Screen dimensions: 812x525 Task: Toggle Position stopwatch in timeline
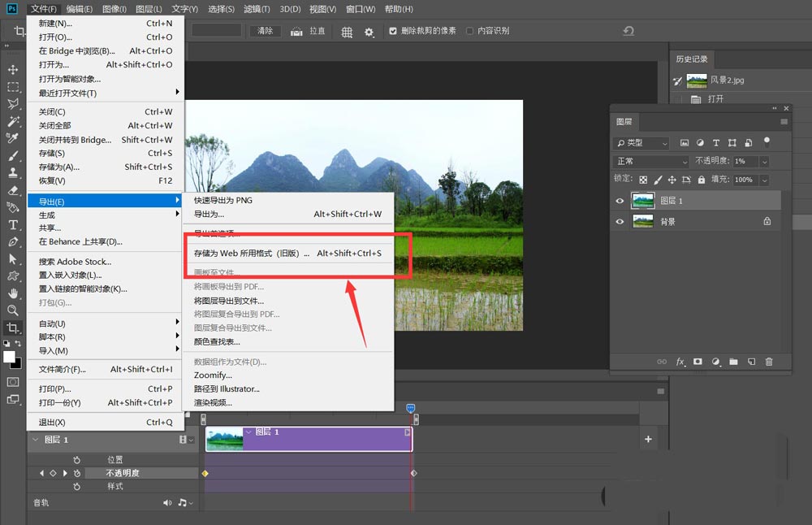pos(76,460)
